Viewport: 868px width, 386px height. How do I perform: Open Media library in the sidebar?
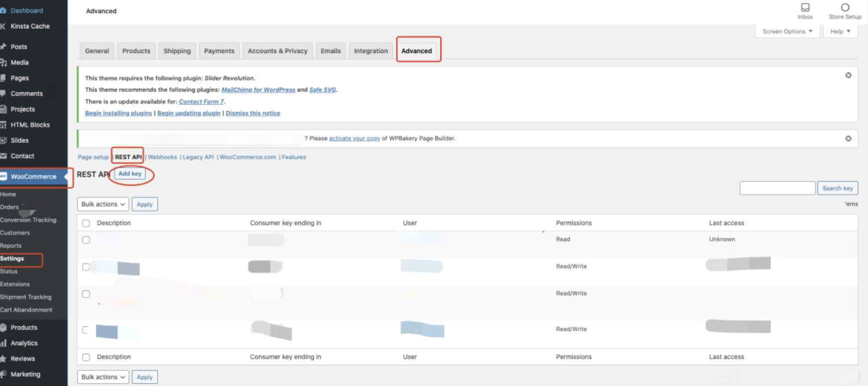[19, 62]
